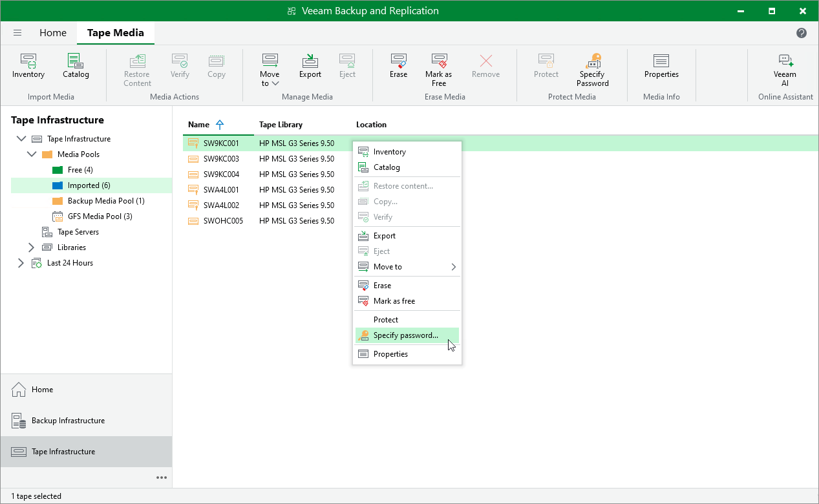Open the Home navigation pane view

click(86, 390)
